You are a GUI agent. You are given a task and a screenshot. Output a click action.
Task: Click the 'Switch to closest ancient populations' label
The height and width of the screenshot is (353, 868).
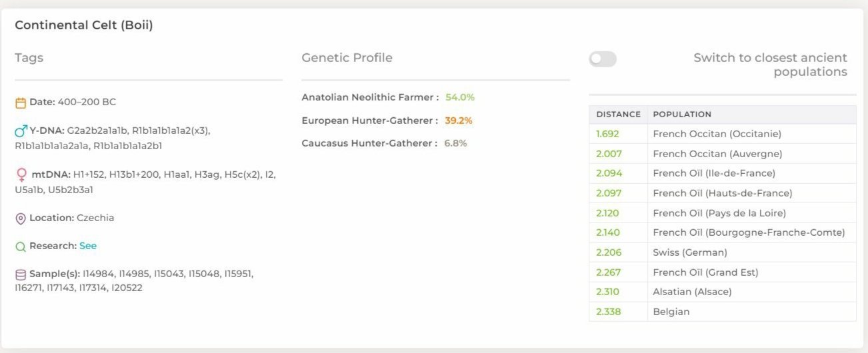coord(770,65)
